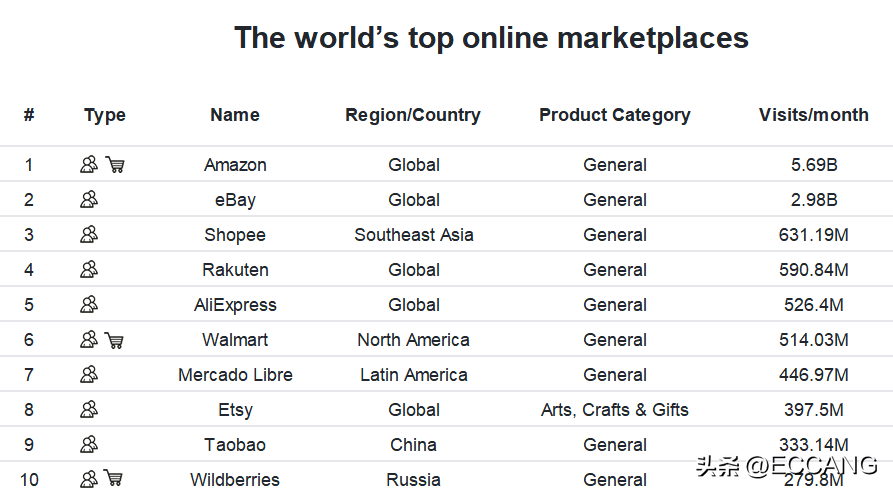Sort by the Visits/month column header

[813, 115]
